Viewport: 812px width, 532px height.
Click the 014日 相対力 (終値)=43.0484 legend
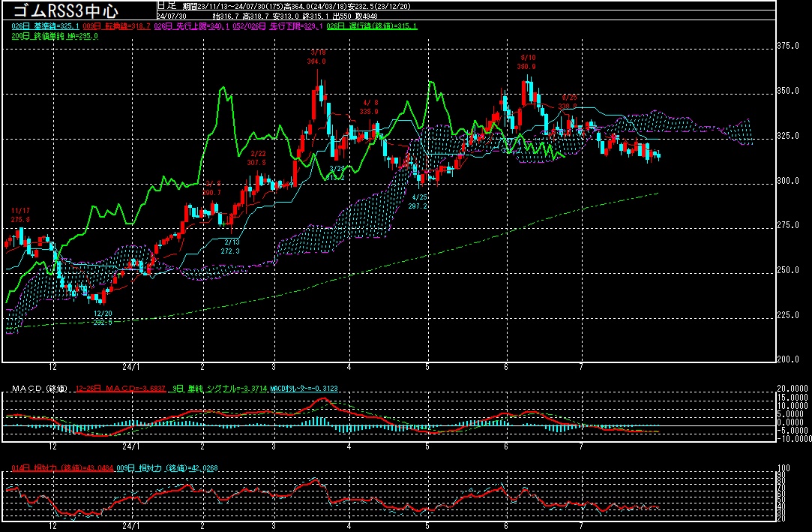pos(63,467)
